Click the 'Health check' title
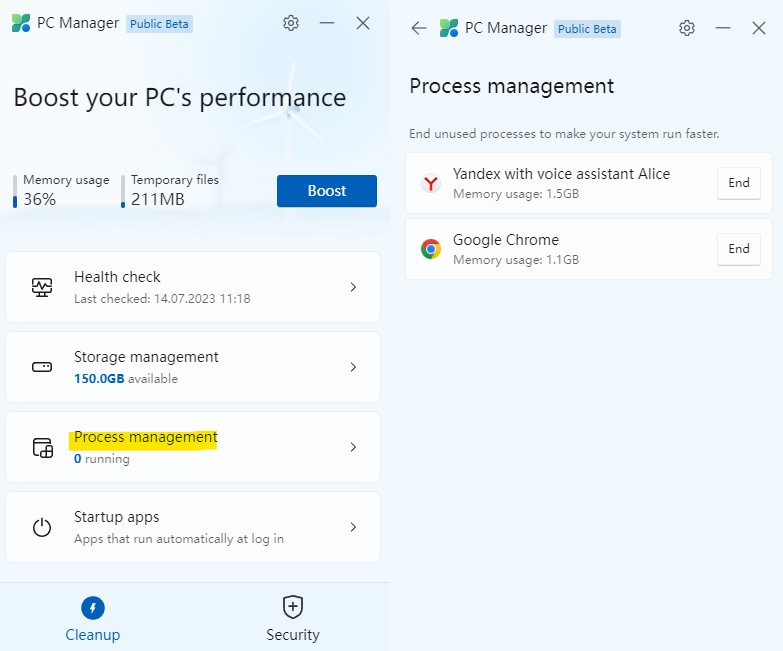Screen dimensions: 783x651 point(117,277)
